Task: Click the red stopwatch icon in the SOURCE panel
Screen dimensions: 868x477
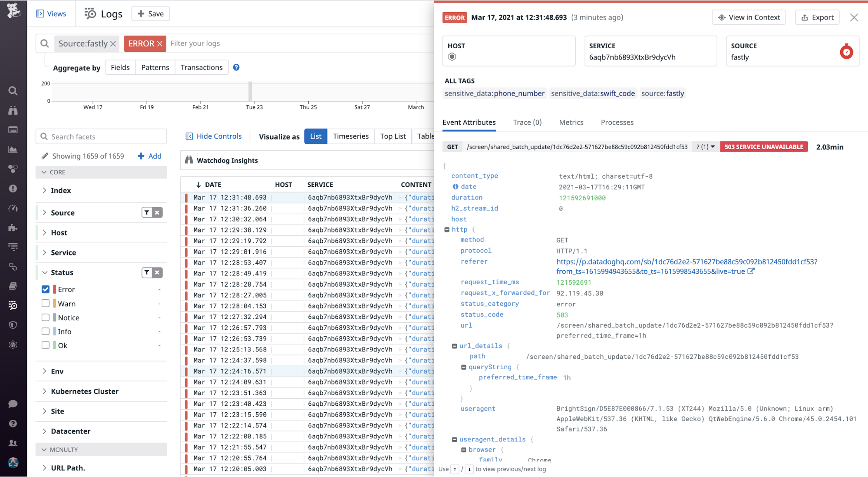Action: click(846, 51)
